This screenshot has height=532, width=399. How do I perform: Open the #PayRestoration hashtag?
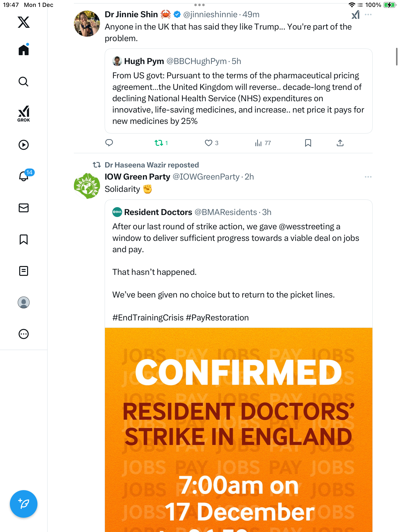click(217, 318)
